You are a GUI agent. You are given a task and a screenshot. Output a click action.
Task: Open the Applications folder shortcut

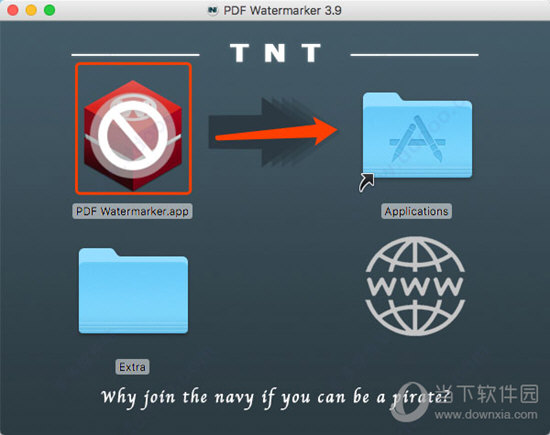(417, 135)
